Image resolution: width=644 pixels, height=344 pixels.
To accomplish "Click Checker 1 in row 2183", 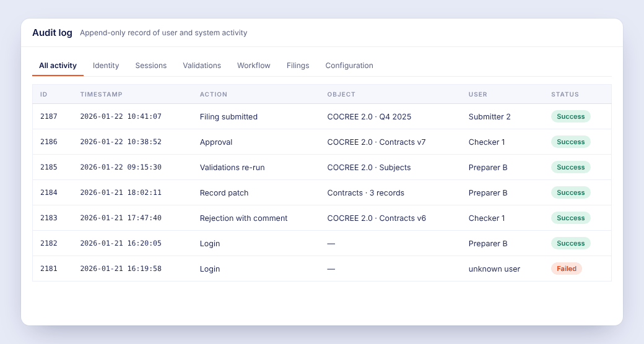I will 487,218.
